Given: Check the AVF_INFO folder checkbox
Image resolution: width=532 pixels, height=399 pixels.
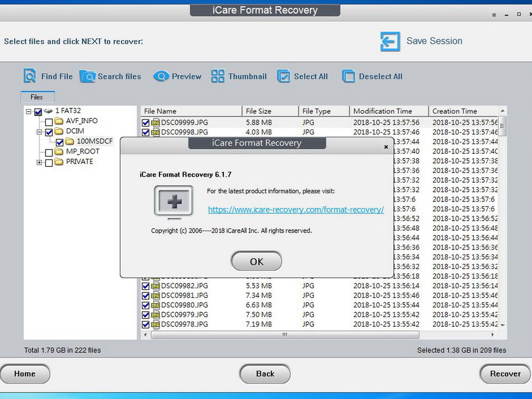Looking at the screenshot, I should point(49,122).
